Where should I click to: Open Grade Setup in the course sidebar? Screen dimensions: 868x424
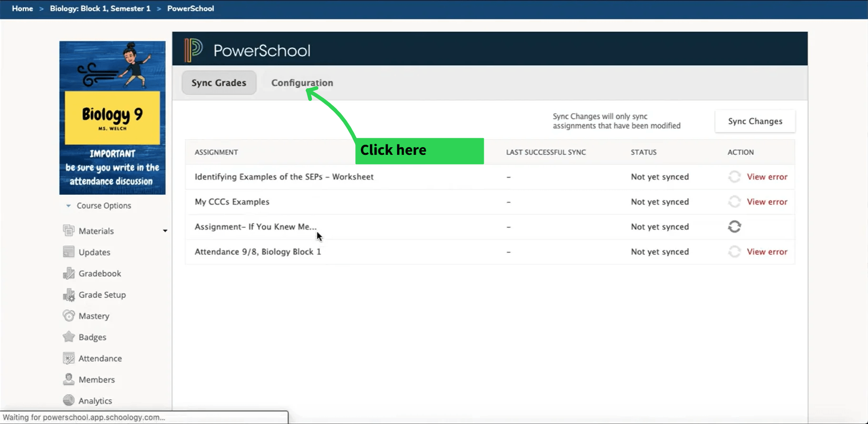pos(102,295)
